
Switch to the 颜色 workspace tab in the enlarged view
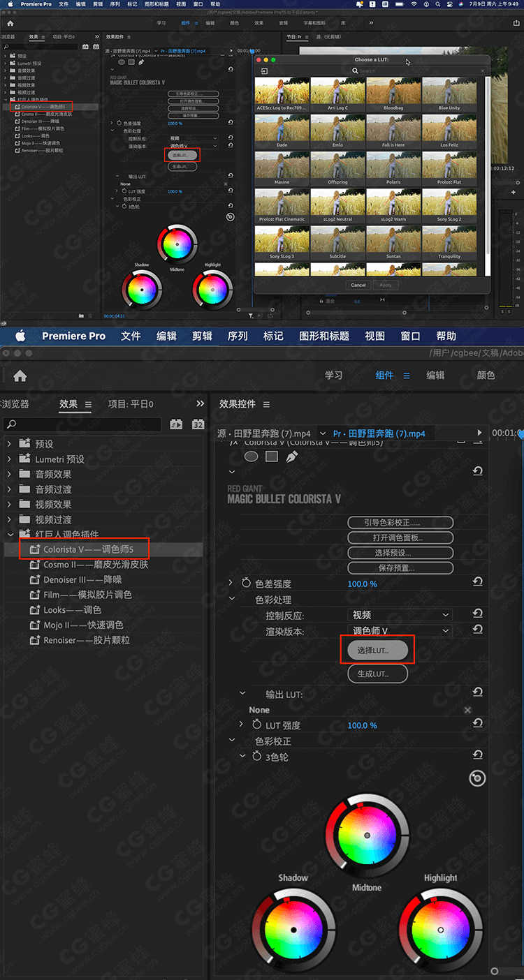click(x=486, y=375)
